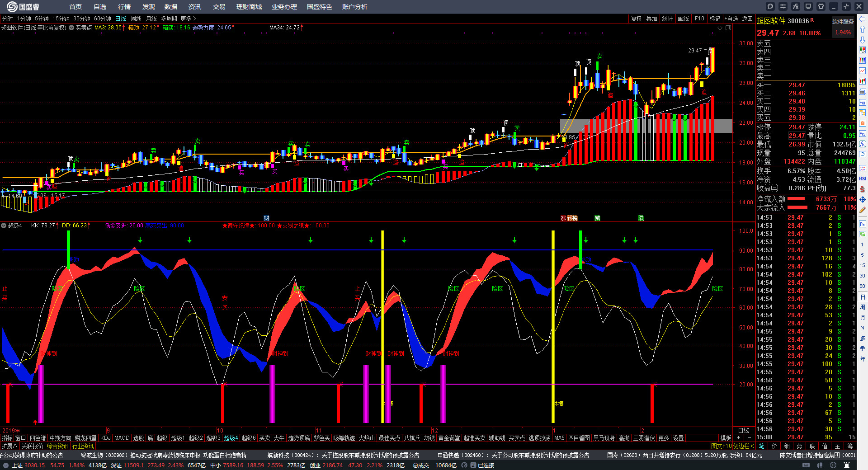The width and height of the screenshot is (868, 470).
Task: Open the 模板 template selector
Action: [x=726, y=438]
